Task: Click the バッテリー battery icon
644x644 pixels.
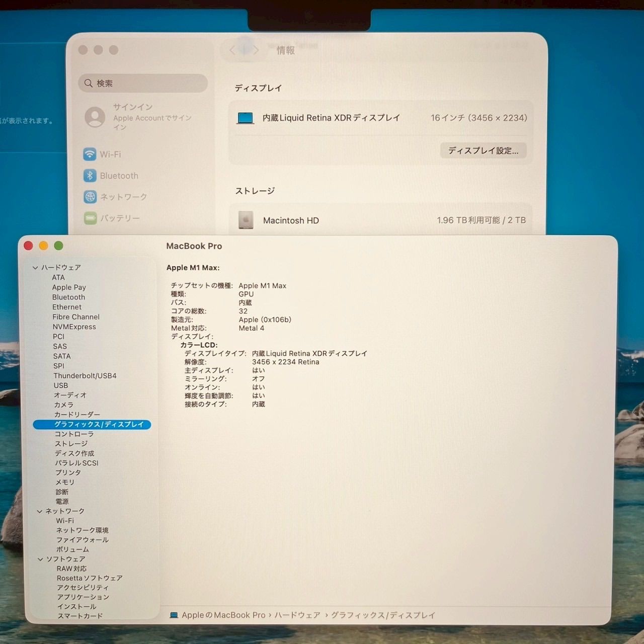Action: pyautogui.click(x=91, y=218)
